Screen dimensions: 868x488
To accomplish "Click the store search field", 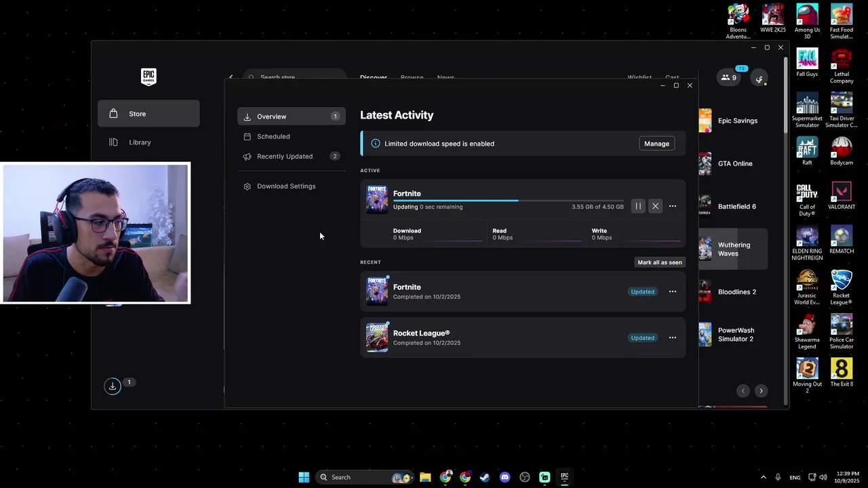I will (295, 77).
